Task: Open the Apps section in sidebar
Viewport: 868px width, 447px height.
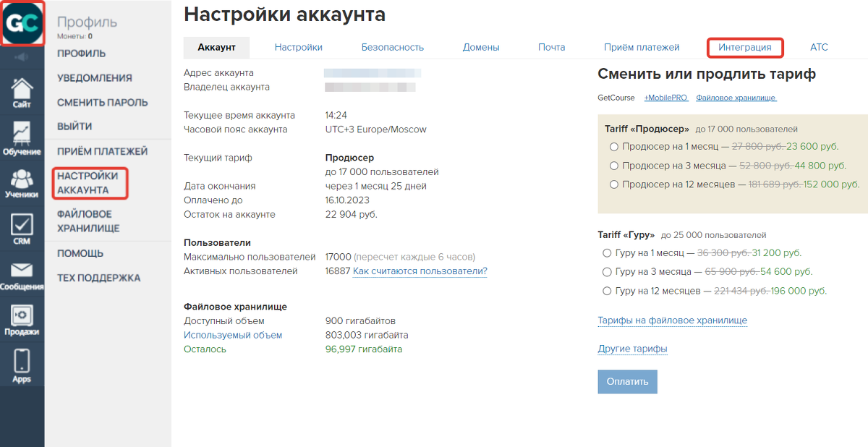Action: [x=22, y=367]
